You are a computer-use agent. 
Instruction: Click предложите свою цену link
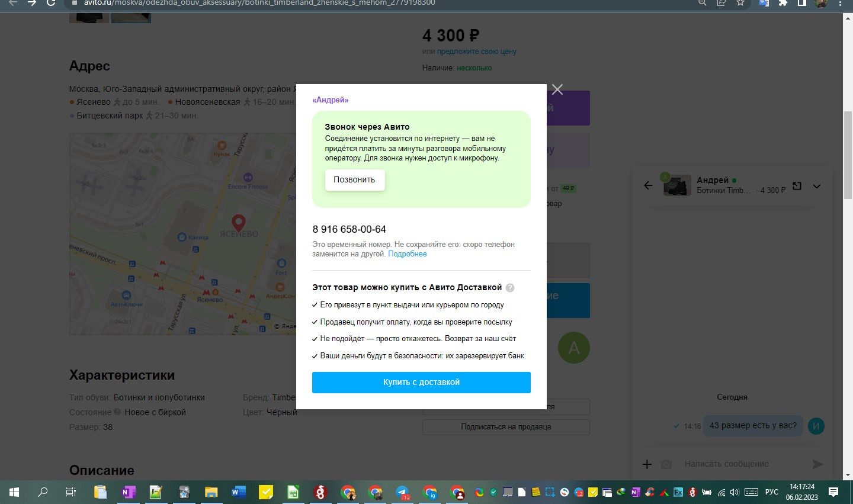pos(476,52)
